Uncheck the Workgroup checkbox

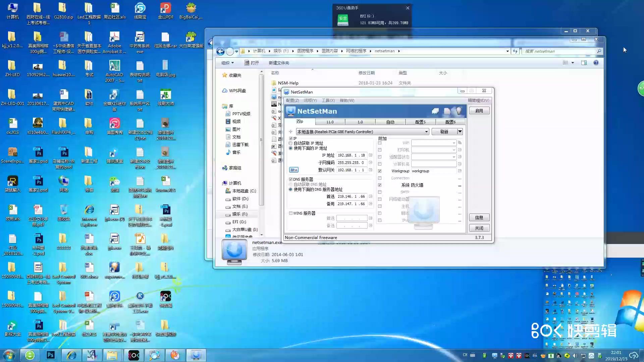380,171
